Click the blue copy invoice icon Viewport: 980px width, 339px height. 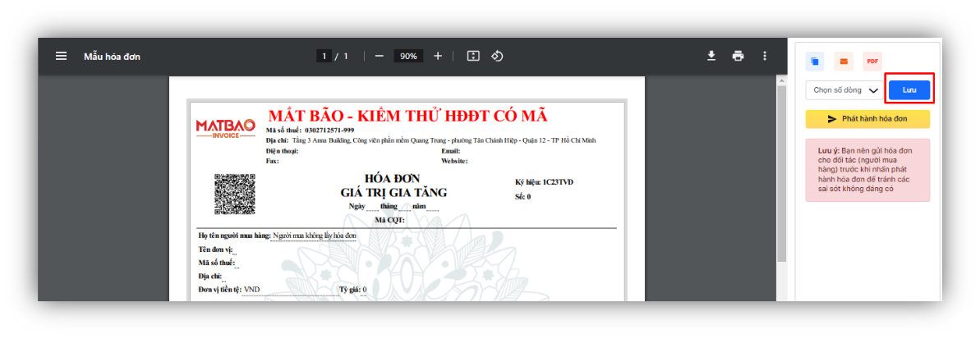point(815,62)
